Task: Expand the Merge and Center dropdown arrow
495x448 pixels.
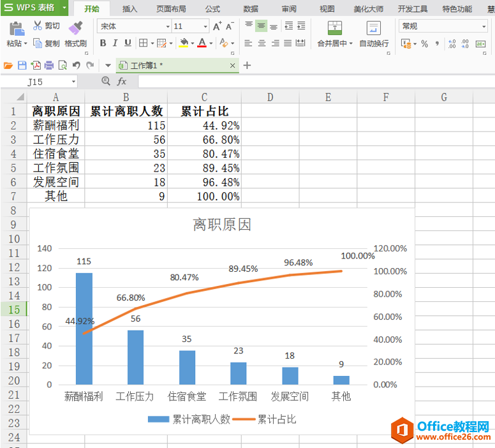Action: 351,43
